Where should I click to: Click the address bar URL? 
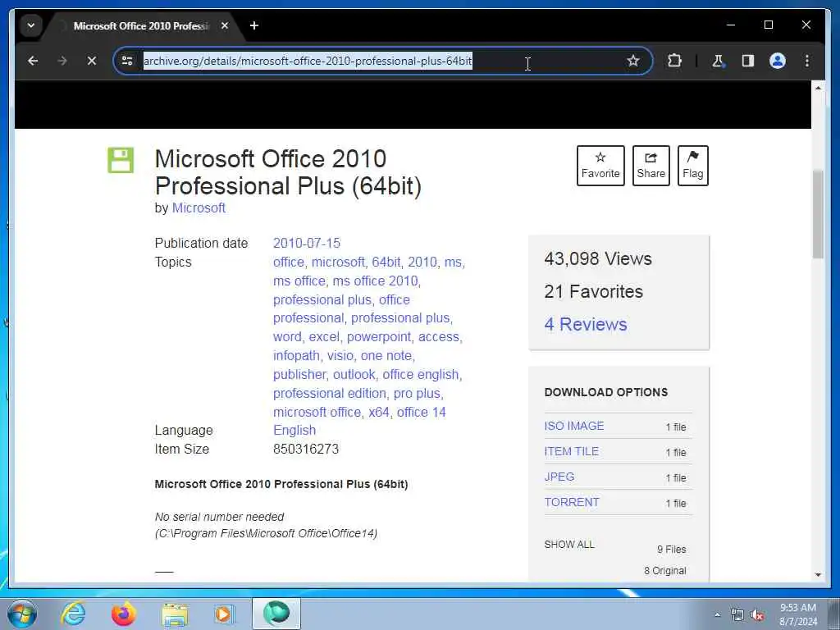coord(308,61)
